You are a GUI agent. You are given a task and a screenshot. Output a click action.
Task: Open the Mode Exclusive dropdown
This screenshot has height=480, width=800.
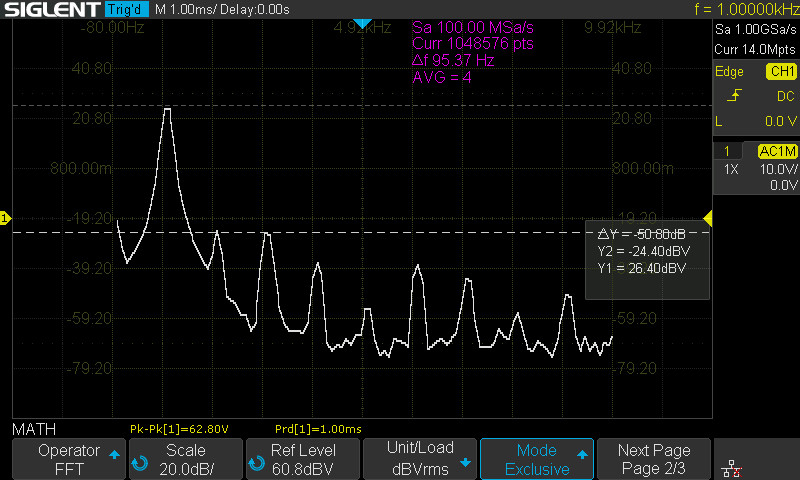click(x=537, y=459)
